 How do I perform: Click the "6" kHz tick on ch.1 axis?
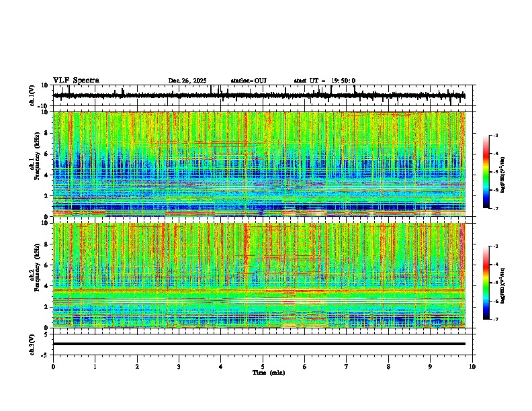[x=47, y=154]
